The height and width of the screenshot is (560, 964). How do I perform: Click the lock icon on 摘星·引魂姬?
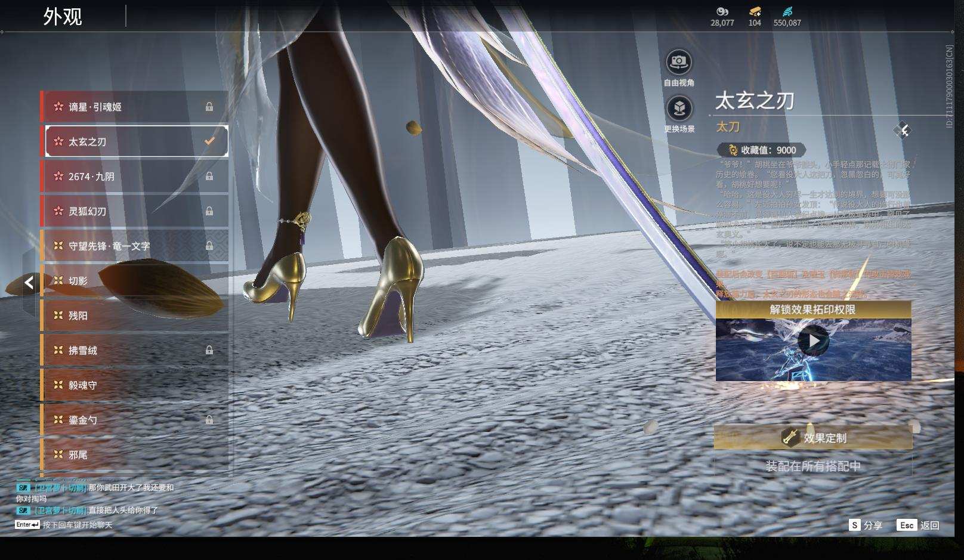point(209,107)
